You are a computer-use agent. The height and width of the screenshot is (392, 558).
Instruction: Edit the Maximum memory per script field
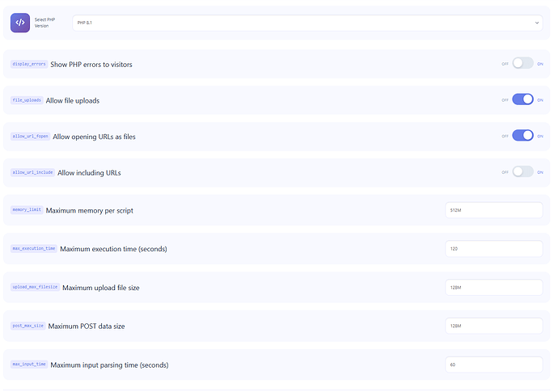[x=493, y=210]
